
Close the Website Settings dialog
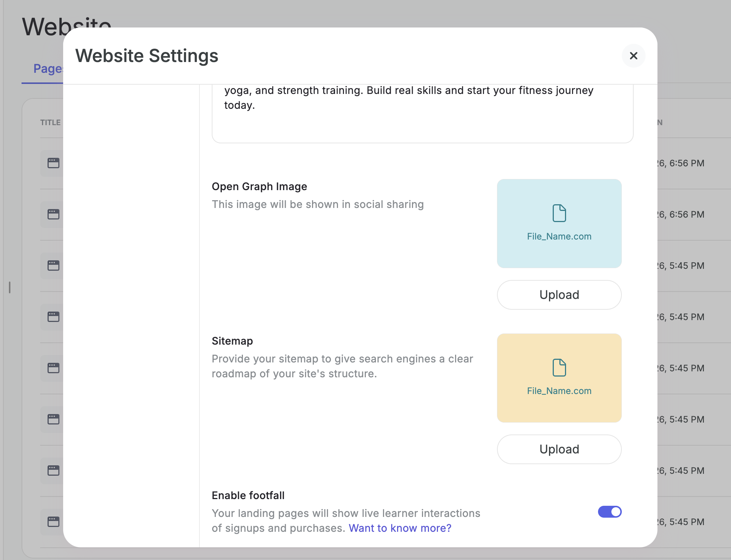click(x=633, y=56)
